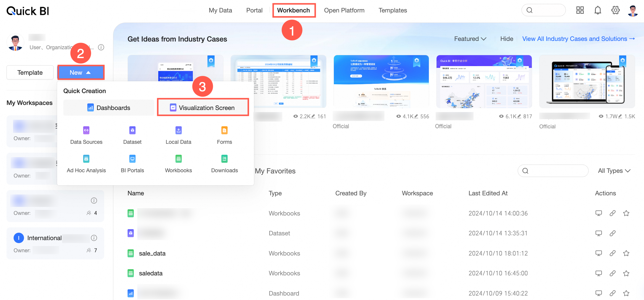Collapse the New dropdown button
This screenshot has width=644, height=300.
(x=80, y=73)
